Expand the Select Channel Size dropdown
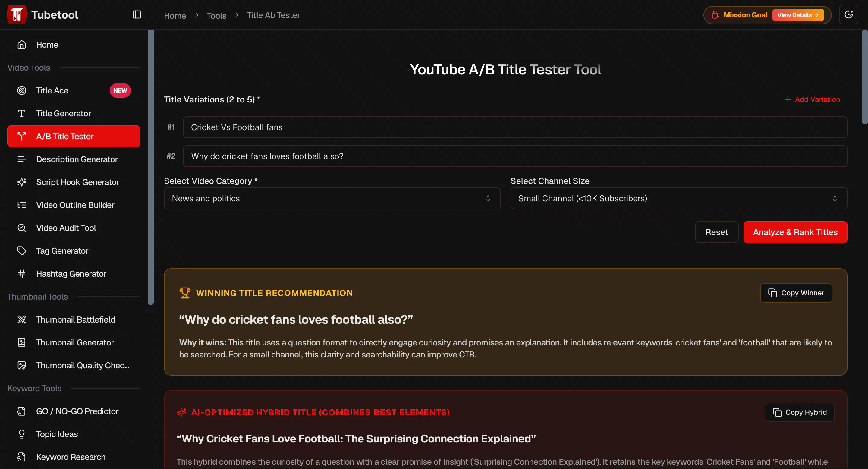Screen dimensions: 868x469 679,198
